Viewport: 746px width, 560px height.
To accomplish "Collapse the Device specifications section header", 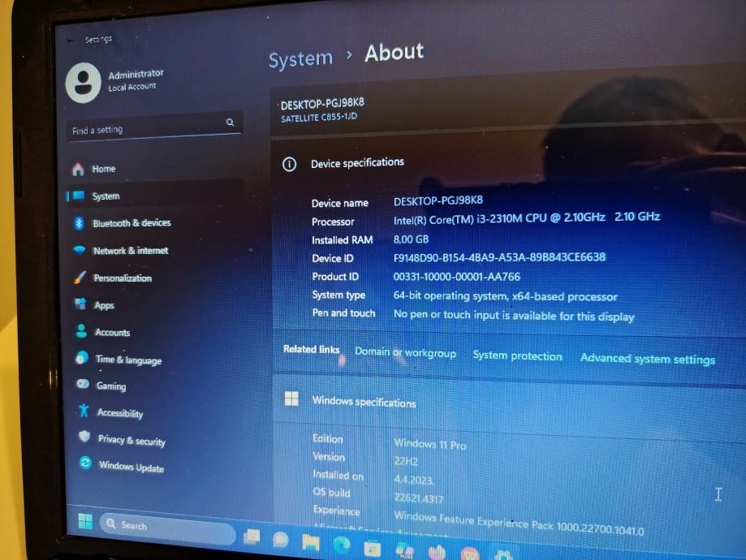I will click(507, 164).
